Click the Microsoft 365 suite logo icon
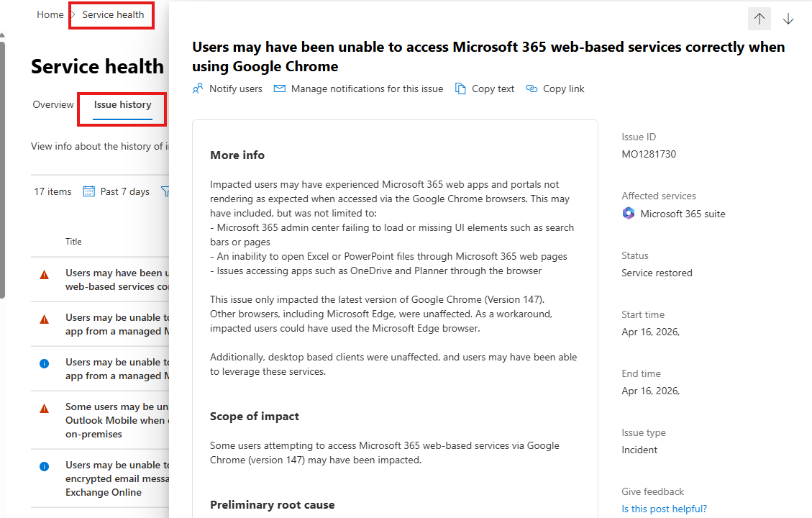 628,214
